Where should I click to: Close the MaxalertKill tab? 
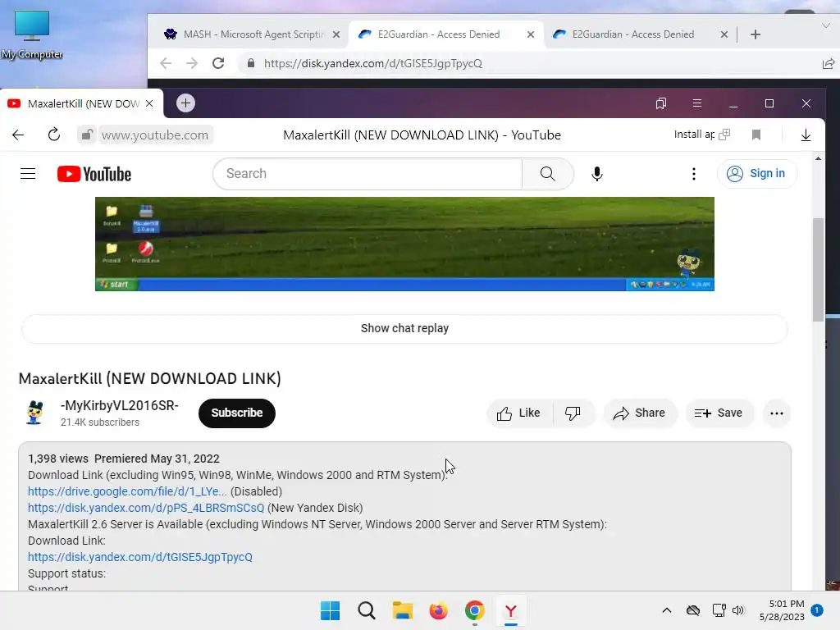pos(149,103)
